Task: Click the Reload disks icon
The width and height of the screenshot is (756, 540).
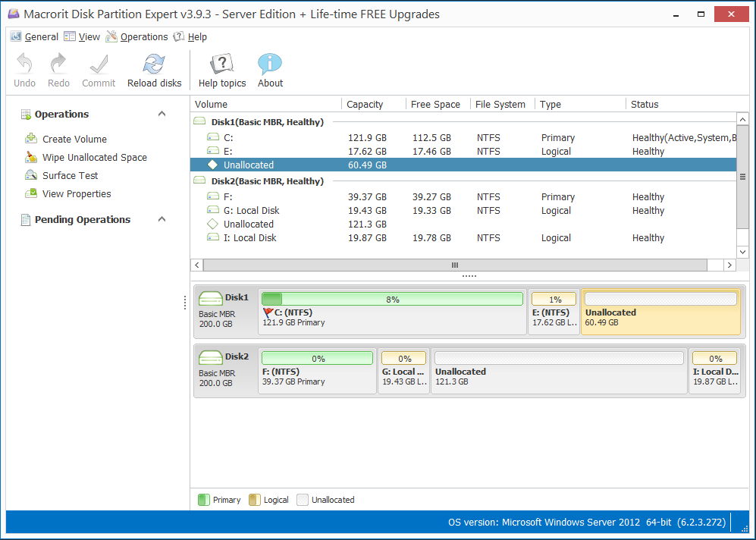Action: pos(154,64)
